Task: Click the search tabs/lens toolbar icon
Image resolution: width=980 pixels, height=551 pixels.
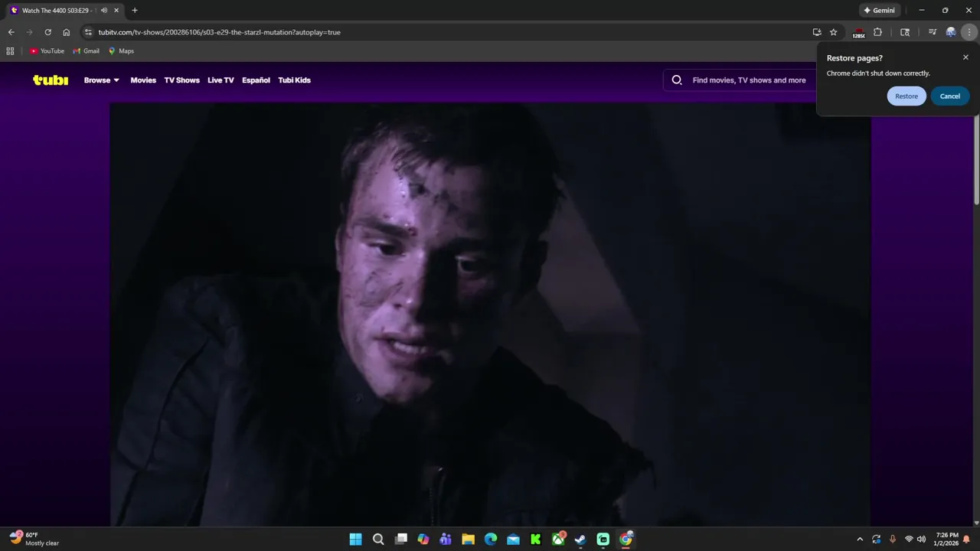Action: (x=905, y=32)
